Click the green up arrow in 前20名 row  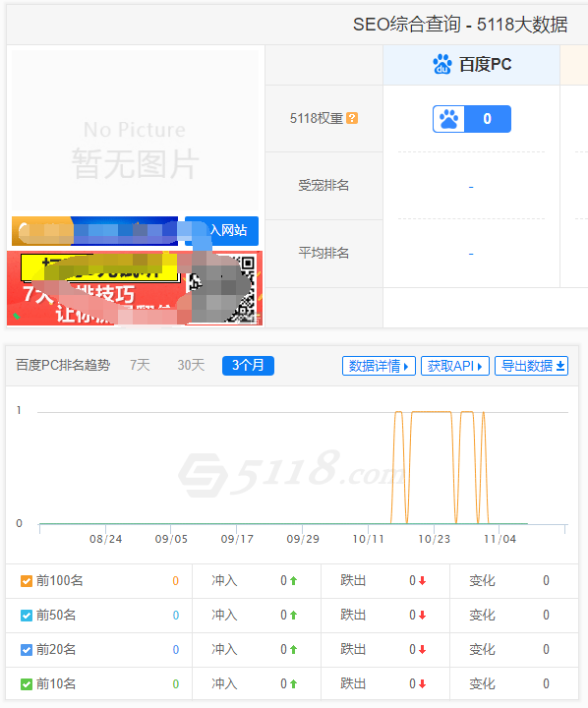coord(294,650)
